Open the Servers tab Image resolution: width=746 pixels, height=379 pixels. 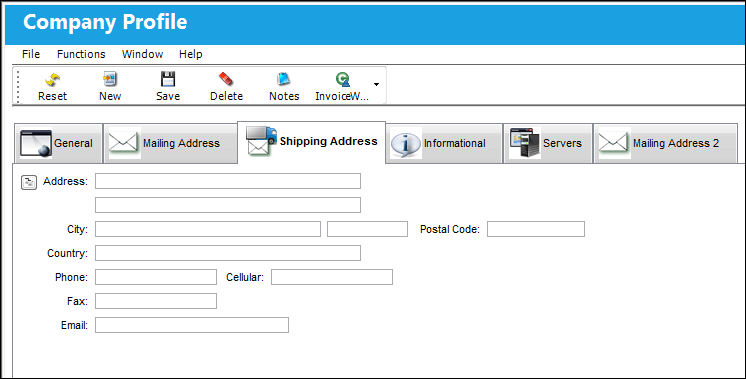(548, 143)
